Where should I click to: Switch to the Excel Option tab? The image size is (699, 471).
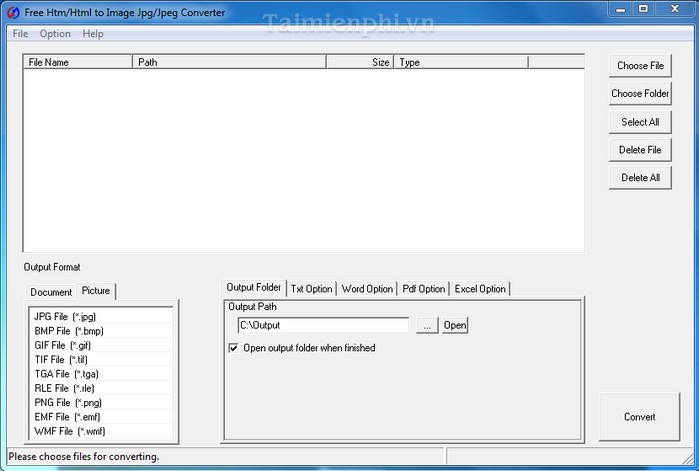click(480, 289)
